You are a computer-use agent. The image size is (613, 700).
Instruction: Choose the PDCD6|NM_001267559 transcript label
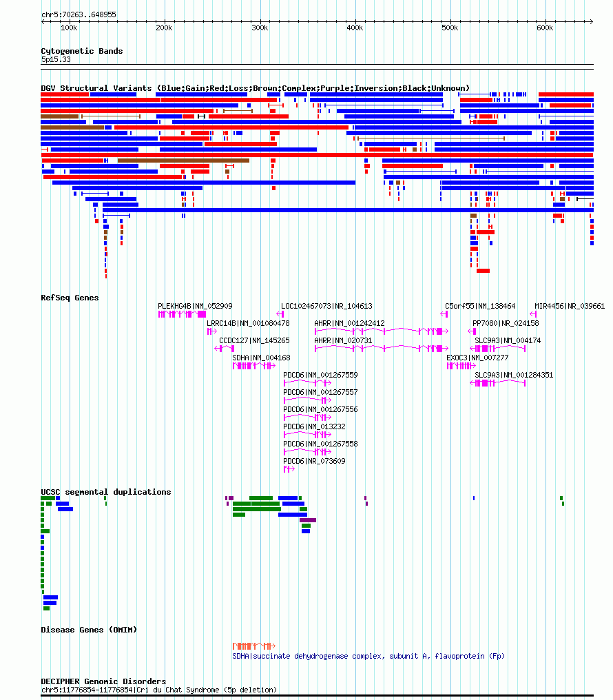[x=320, y=375]
